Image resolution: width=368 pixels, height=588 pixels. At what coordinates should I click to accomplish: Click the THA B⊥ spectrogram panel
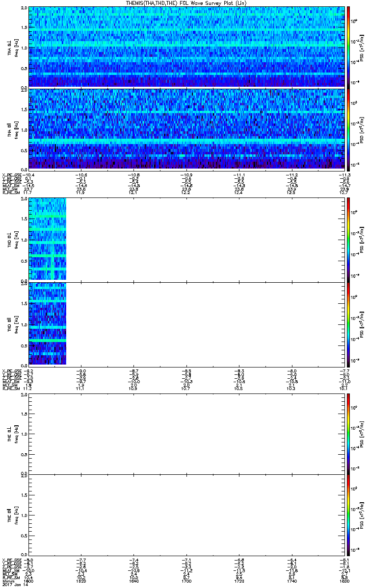[x=185, y=47]
